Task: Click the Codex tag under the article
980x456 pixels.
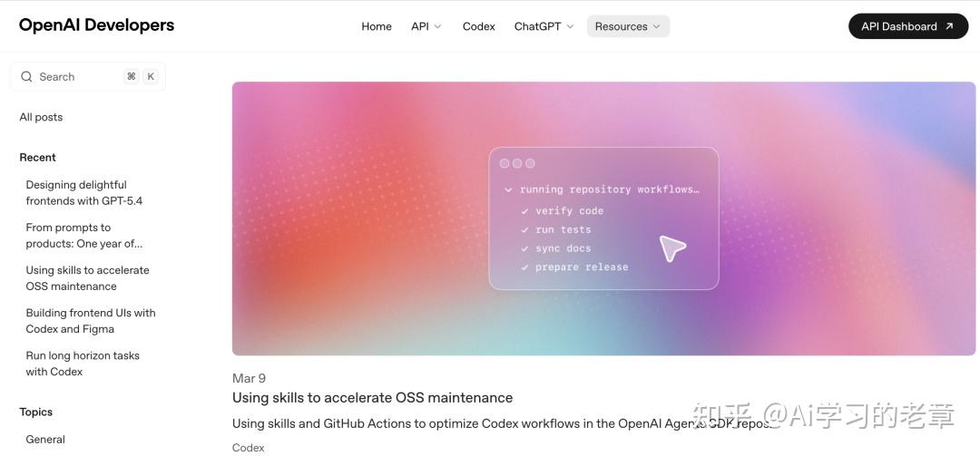Action: tap(248, 448)
